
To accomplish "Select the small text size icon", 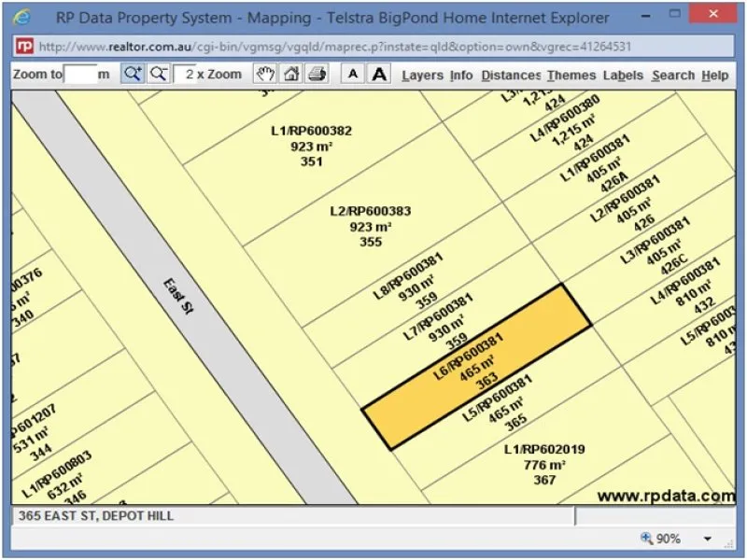I will click(352, 73).
